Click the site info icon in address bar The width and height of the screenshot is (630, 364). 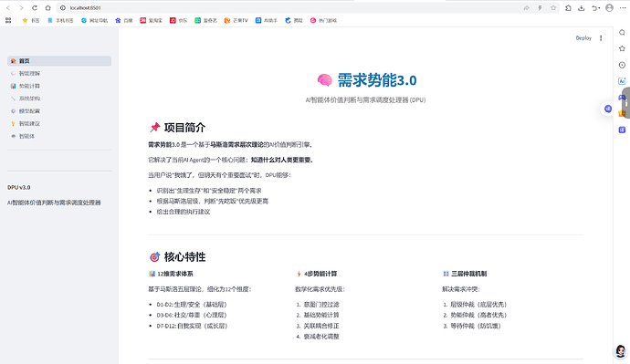pos(63,8)
